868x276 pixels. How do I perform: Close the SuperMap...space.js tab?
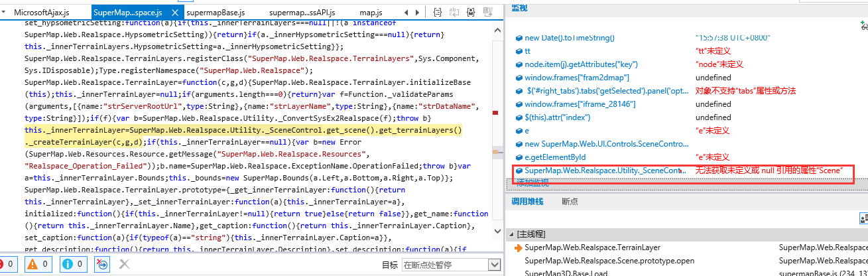[x=174, y=13]
